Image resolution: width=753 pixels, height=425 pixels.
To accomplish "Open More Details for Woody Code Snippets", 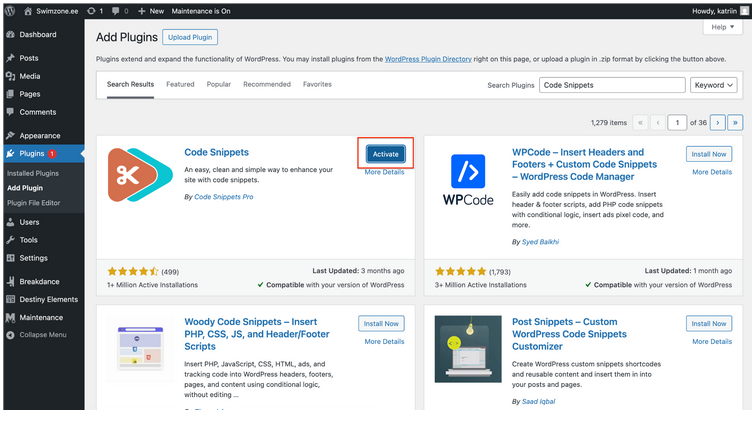I will 384,341.
